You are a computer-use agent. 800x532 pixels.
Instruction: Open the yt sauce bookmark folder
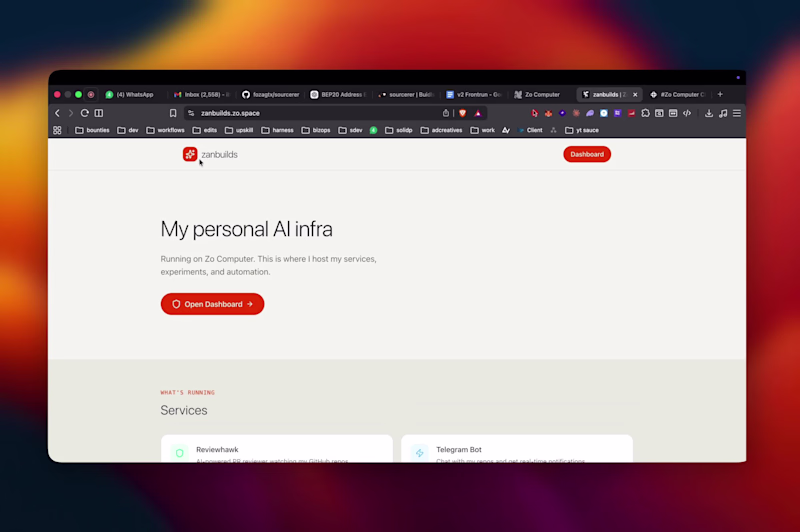tap(582, 130)
